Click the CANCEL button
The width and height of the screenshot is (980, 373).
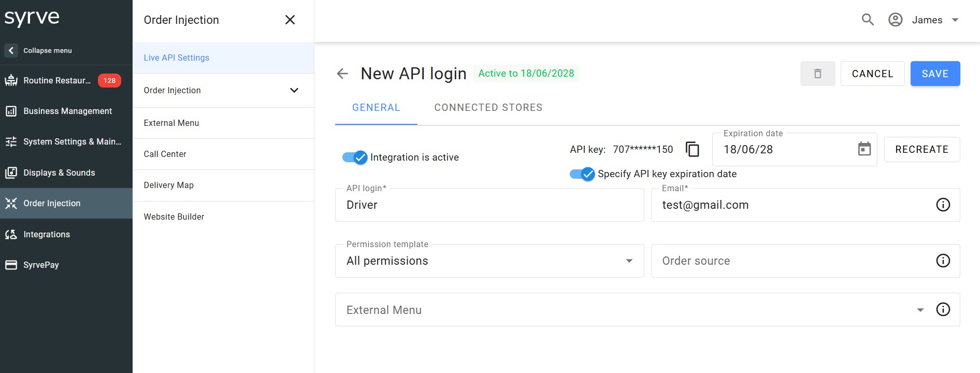tap(872, 74)
